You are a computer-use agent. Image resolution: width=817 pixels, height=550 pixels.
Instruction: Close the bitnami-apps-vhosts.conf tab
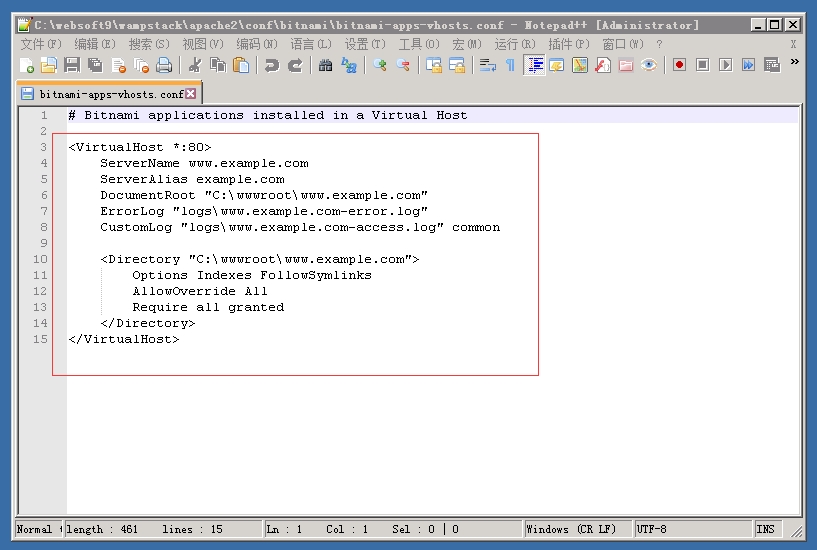point(191,94)
